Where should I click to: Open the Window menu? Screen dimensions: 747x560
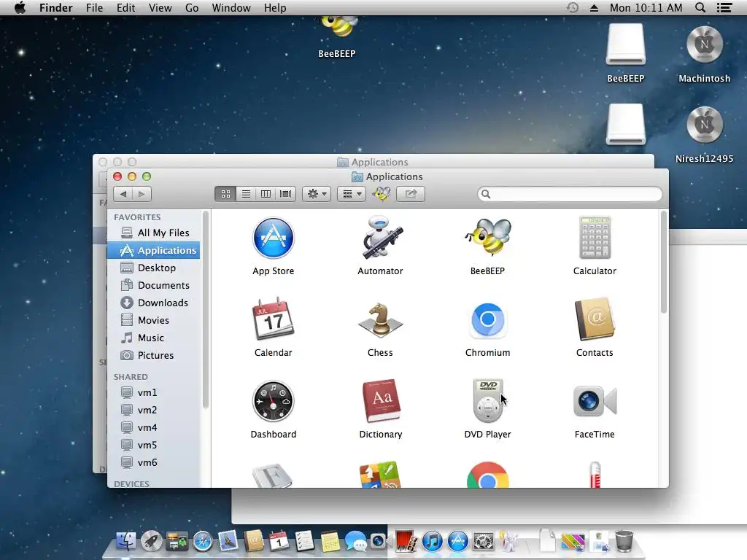(231, 7)
